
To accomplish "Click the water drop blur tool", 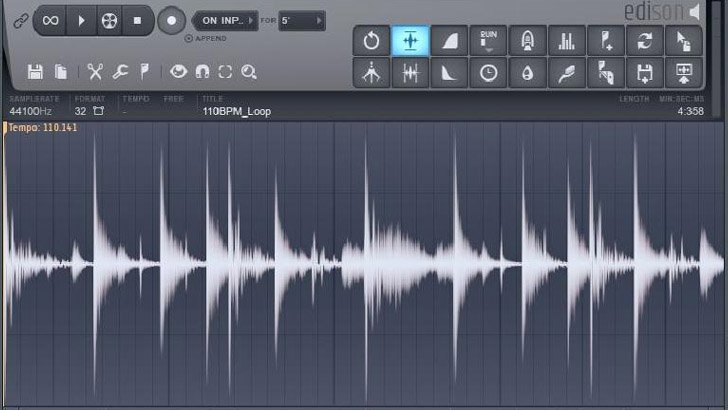I will click(528, 74).
